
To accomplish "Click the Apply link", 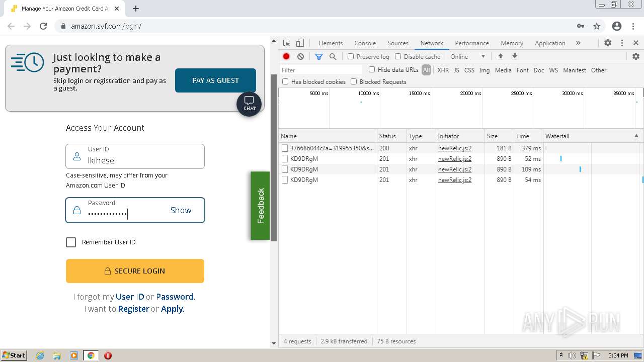I will pos(172,309).
